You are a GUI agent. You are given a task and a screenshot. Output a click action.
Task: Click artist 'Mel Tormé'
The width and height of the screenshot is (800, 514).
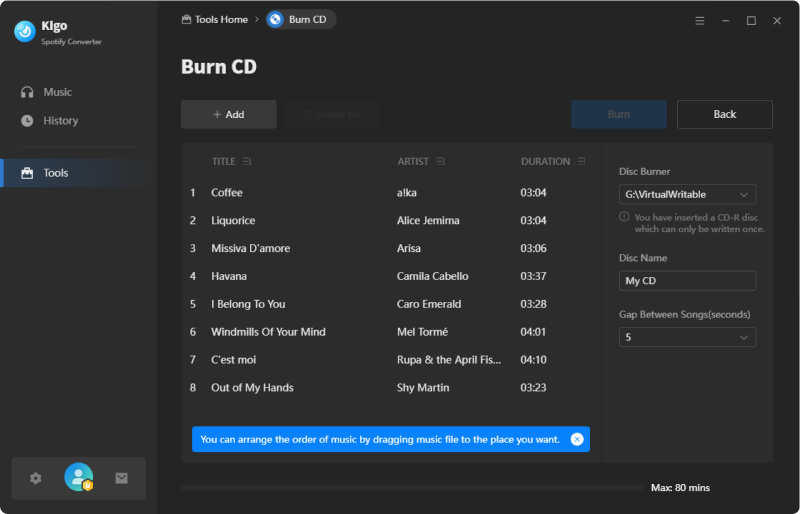[x=422, y=332]
